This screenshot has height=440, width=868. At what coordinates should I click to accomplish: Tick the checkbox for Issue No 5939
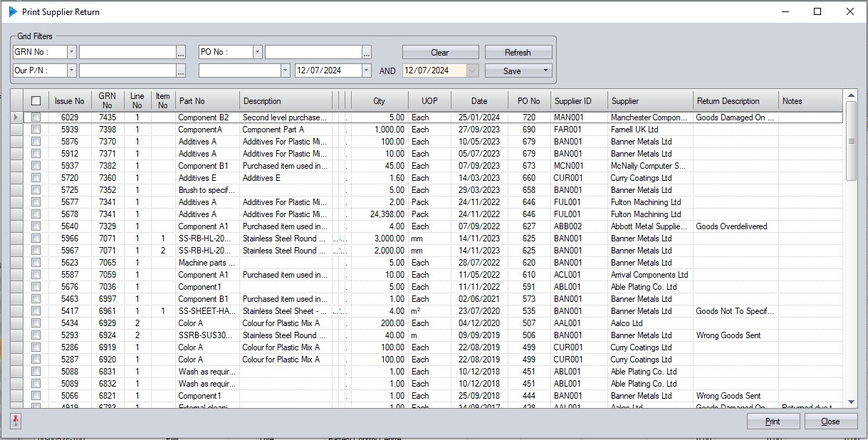[36, 130]
